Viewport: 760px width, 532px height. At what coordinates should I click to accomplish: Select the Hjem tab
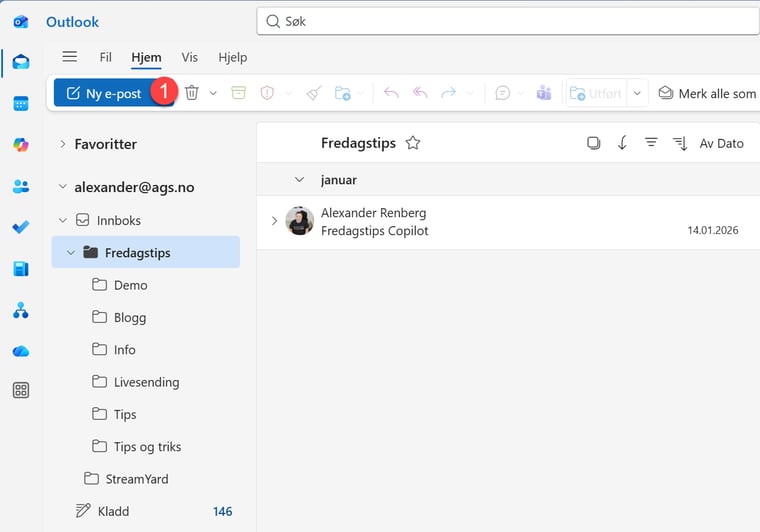(146, 57)
